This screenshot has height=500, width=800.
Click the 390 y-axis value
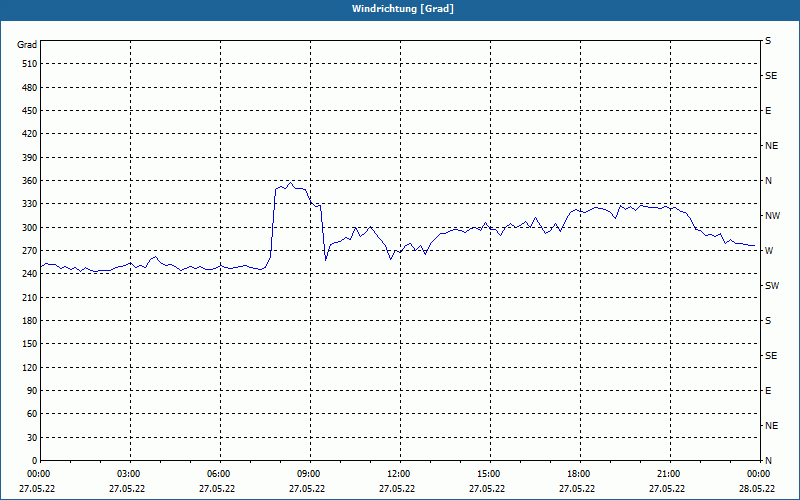[x=29, y=158]
